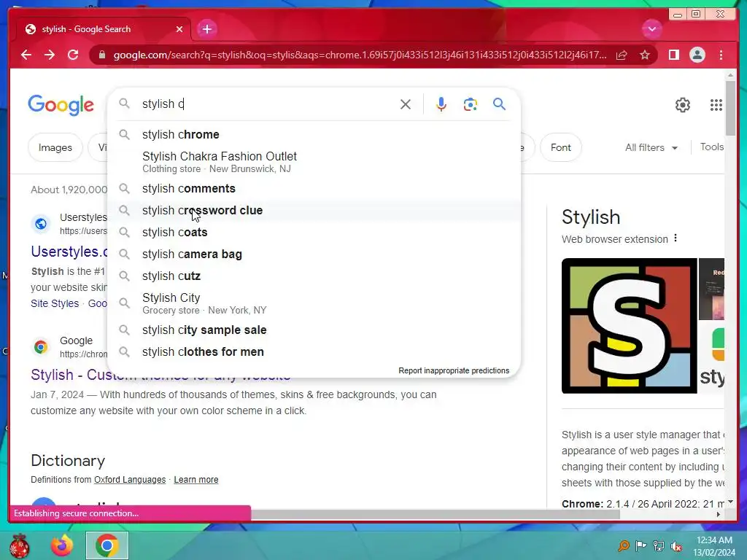Click the forward navigation arrow
Viewport: 747px width, 560px height.
(x=50, y=55)
